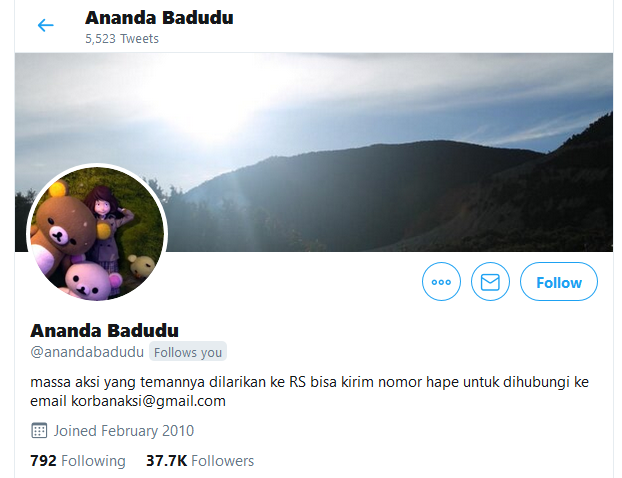The width and height of the screenshot is (622, 478).
Task: Click the Joined February 2010 text
Action: pyautogui.click(x=124, y=430)
